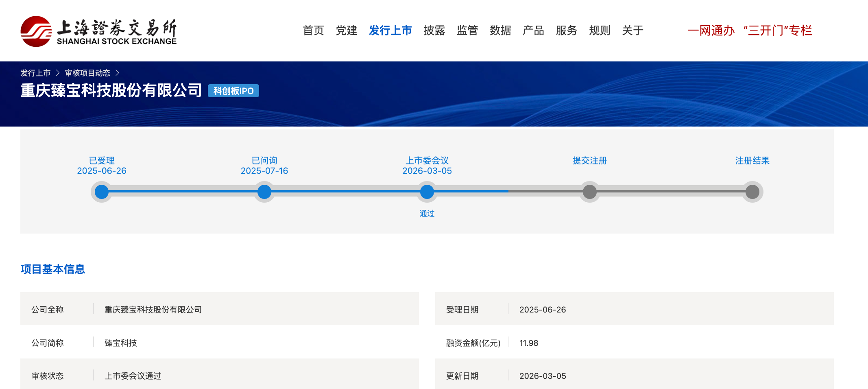Select the 已问询 progress circle
Viewport: 868px width, 389px height.
pyautogui.click(x=264, y=192)
